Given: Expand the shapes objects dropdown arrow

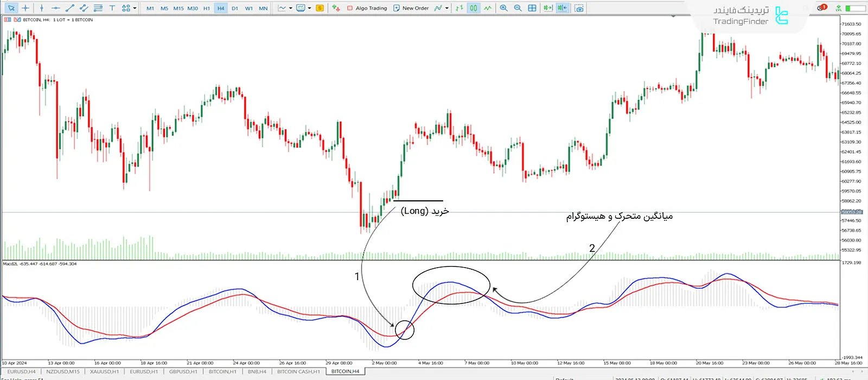Looking at the screenshot, I should [135, 8].
